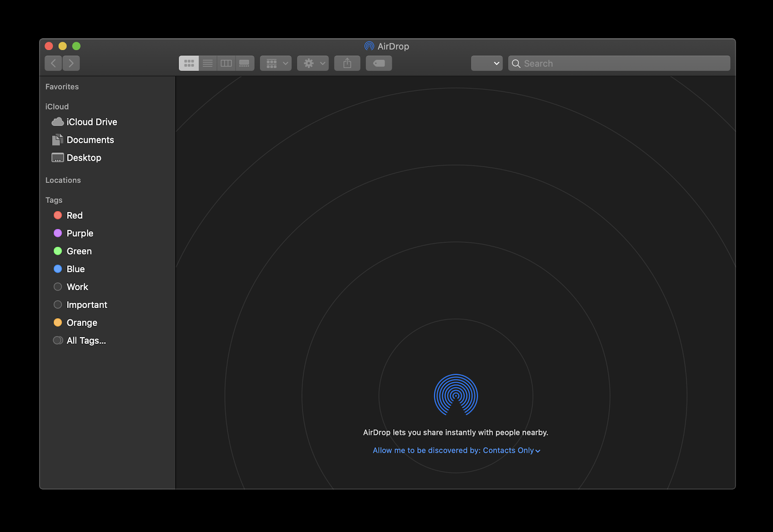
Task: Select the Purple tag
Action: 107,233
